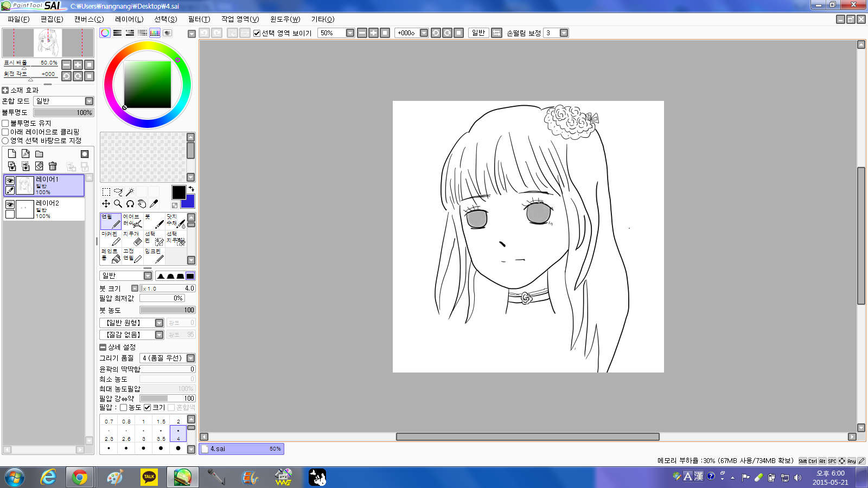This screenshot has width=868, height=488.
Task: Open the 레이어(L) menu
Action: (129, 19)
